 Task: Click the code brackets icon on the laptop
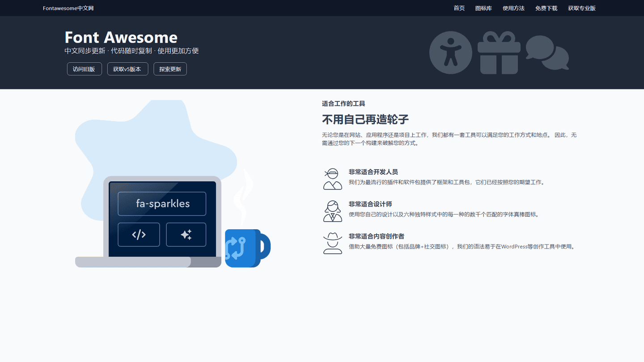pyautogui.click(x=139, y=235)
